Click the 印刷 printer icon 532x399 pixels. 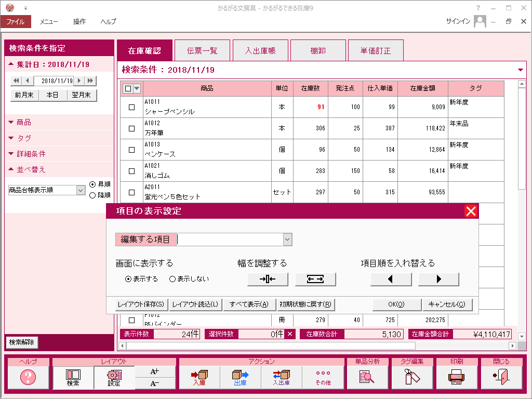(456, 377)
